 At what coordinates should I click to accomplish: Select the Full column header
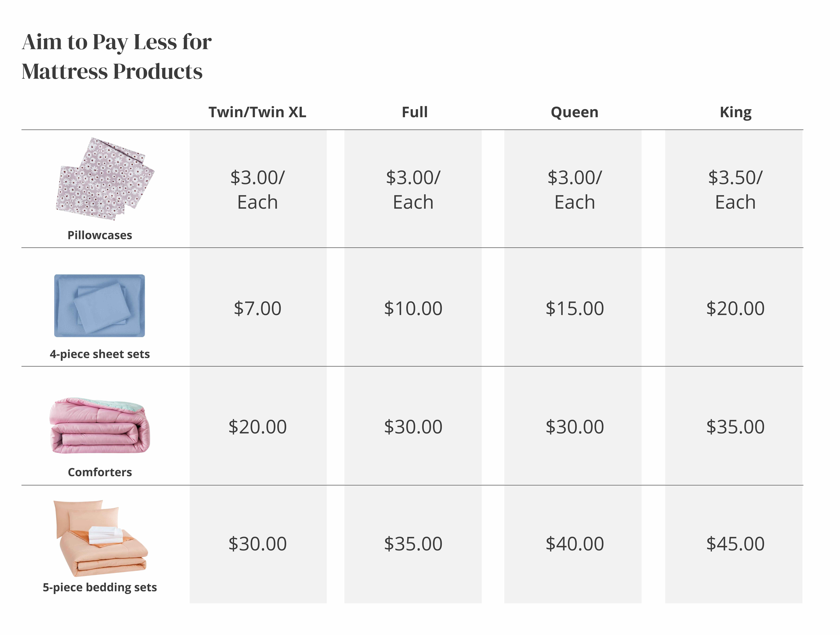click(x=415, y=112)
